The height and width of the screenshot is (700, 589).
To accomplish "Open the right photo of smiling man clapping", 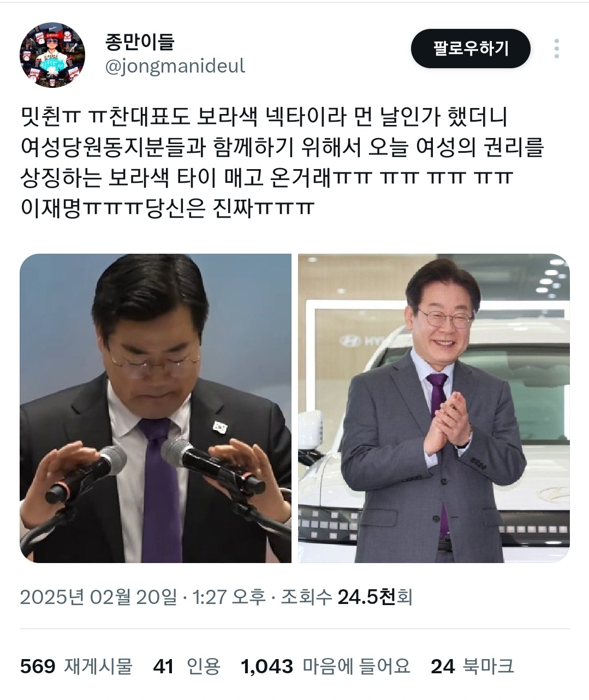I will [x=434, y=408].
